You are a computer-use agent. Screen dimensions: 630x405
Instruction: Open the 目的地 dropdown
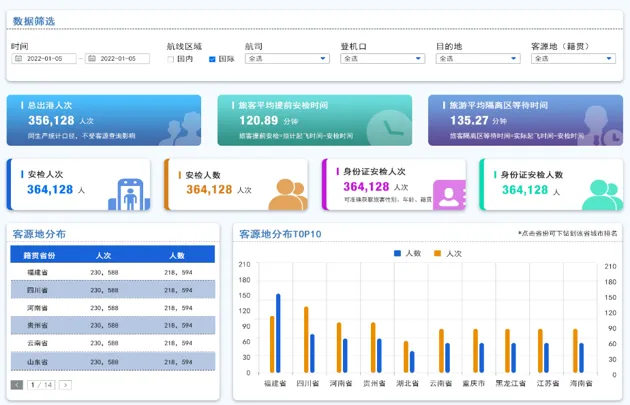point(478,59)
